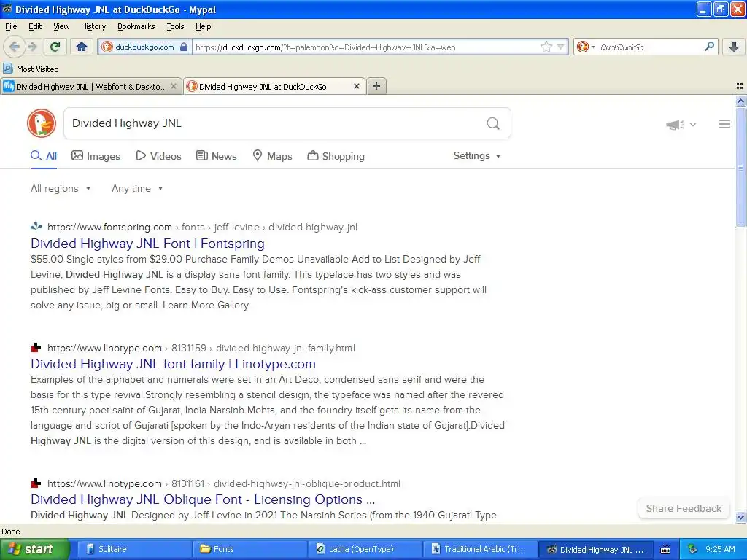This screenshot has width=747, height=560.
Task: Switch to Shopping results
Action: point(336,156)
